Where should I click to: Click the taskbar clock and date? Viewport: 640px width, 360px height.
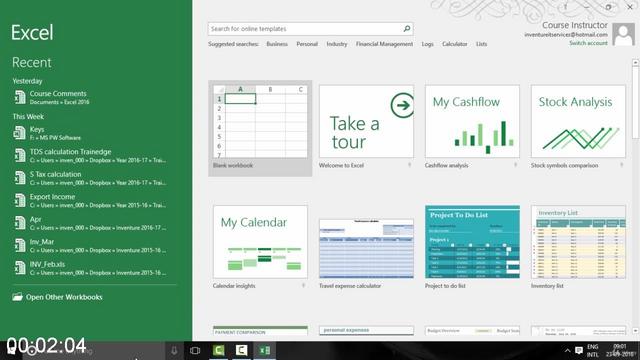tap(620, 351)
